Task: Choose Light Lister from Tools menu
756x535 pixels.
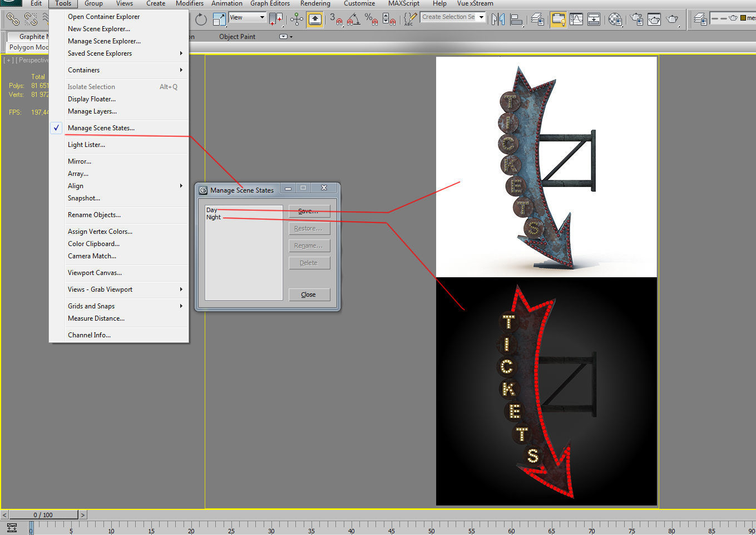Action: pos(119,145)
